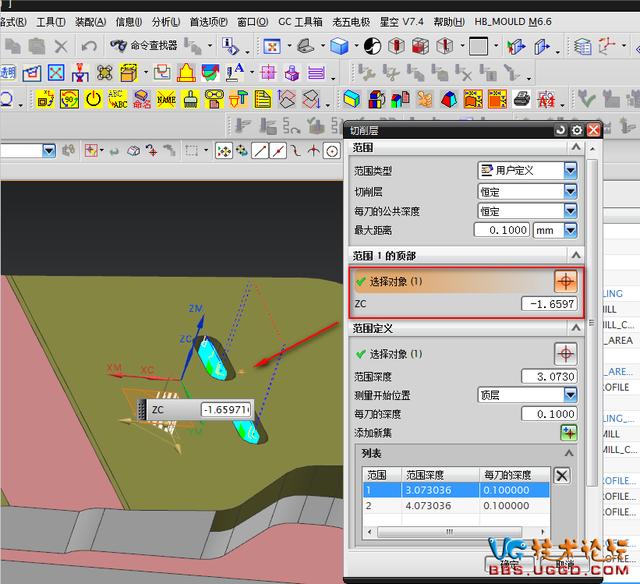
Task: Toggle the arc center snap option
Action: pos(332,151)
